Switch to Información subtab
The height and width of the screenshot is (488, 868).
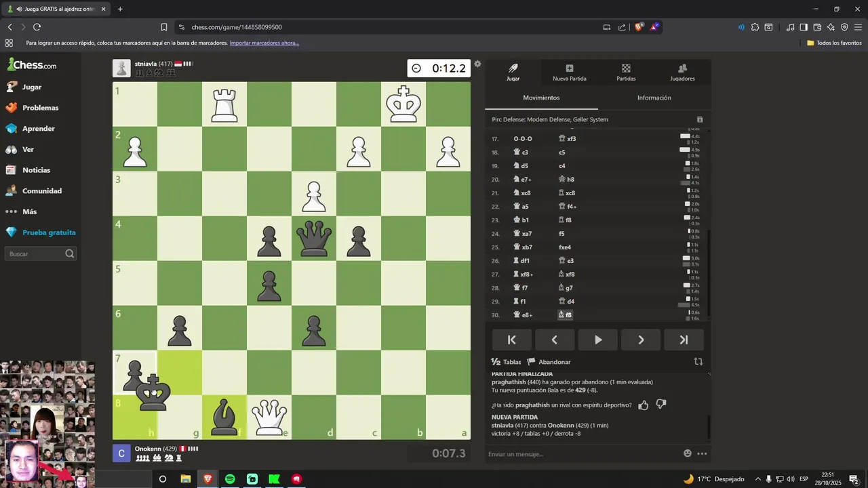point(654,98)
